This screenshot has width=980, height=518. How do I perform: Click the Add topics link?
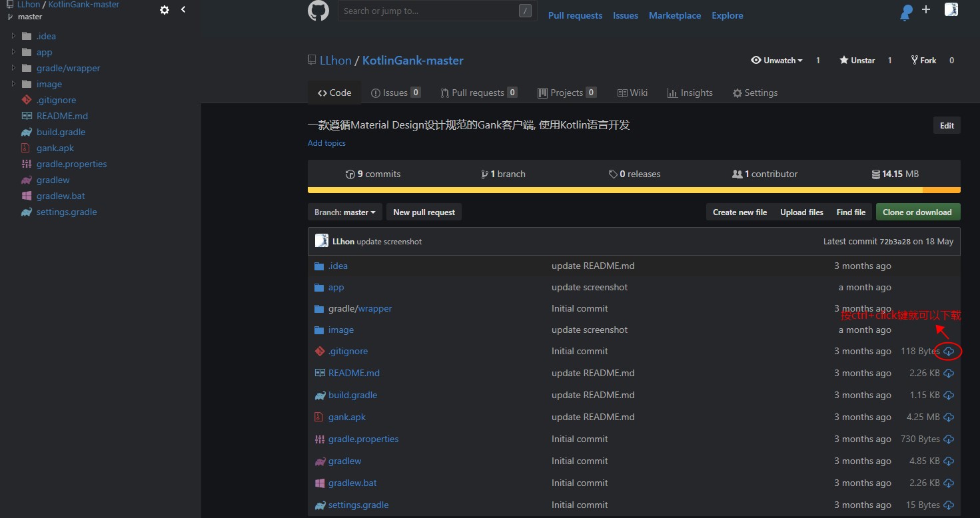point(326,143)
